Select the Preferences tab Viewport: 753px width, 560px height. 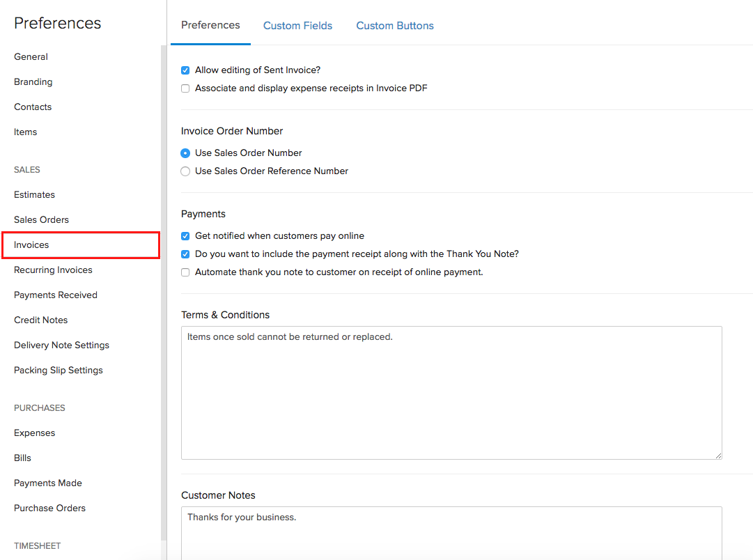coord(210,25)
